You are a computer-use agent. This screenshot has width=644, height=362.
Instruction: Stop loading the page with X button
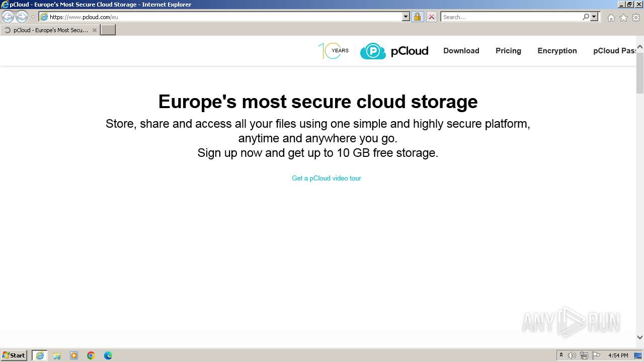[x=431, y=17]
